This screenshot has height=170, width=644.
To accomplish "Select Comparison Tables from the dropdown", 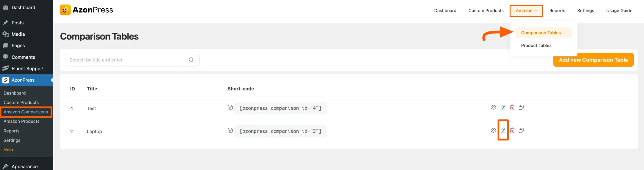I will point(541,33).
